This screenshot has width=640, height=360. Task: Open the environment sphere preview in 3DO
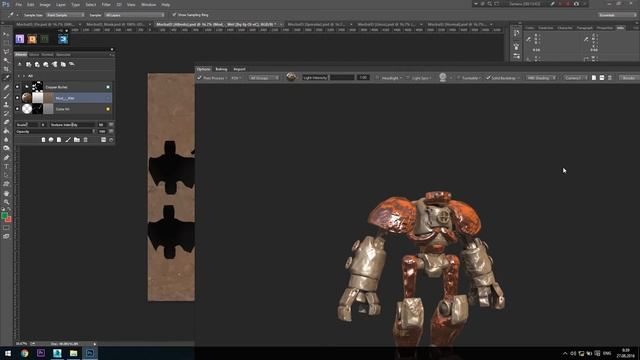(x=291, y=77)
